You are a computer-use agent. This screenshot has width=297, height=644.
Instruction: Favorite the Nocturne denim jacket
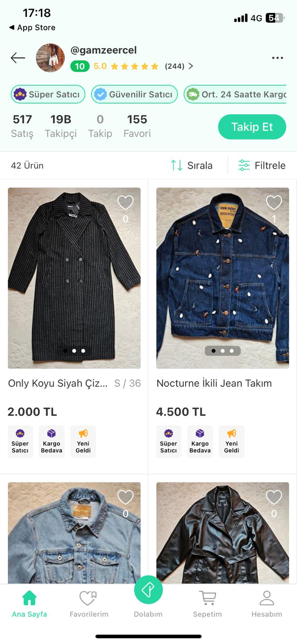click(274, 202)
